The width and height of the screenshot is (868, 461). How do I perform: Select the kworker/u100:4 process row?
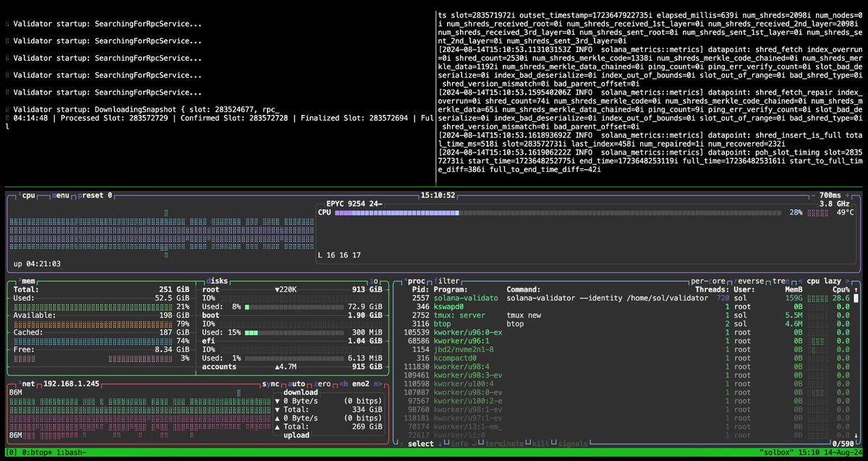tap(623, 383)
